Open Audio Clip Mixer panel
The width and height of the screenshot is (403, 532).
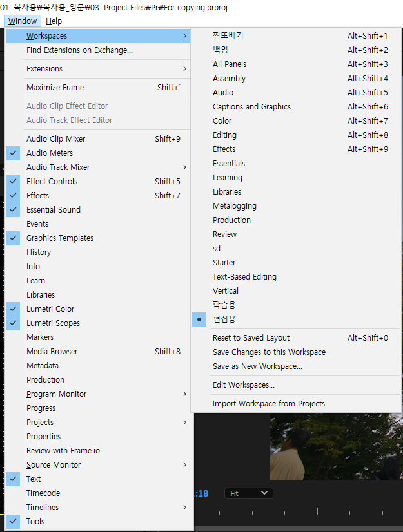point(98,139)
